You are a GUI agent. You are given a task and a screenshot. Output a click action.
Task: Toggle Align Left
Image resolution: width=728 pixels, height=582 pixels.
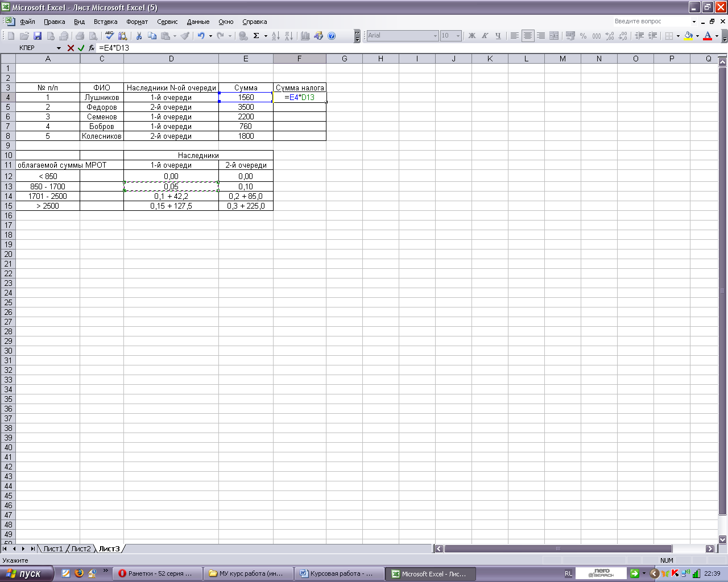tap(514, 36)
